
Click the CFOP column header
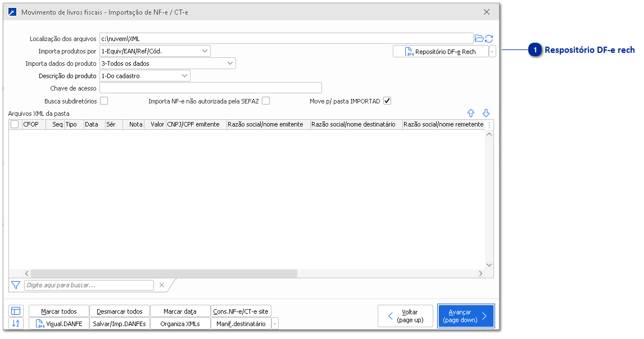coord(31,124)
